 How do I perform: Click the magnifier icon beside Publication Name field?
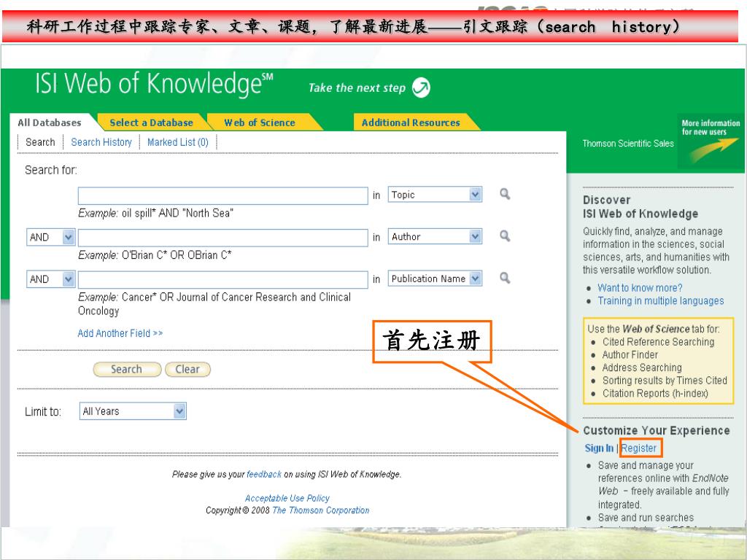coord(505,278)
